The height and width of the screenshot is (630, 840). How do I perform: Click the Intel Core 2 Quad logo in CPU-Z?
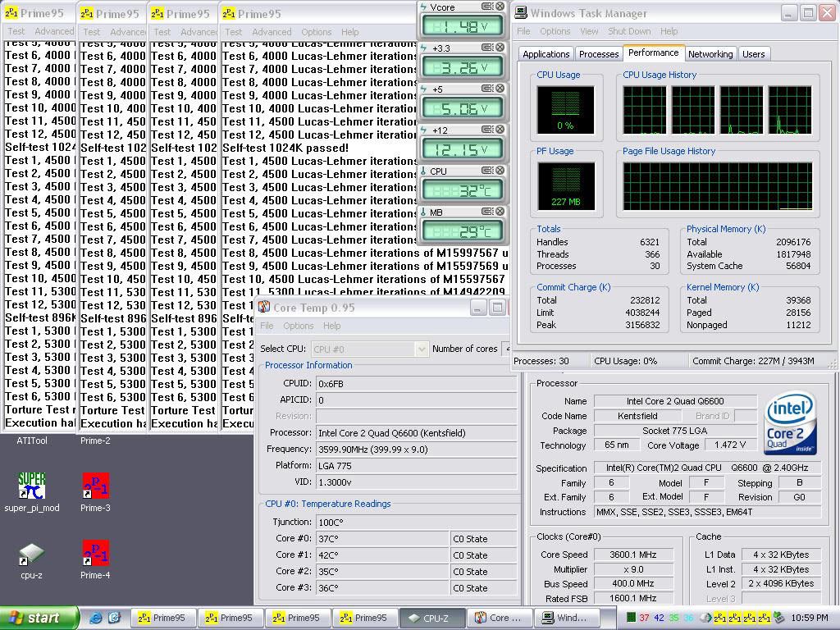[791, 422]
